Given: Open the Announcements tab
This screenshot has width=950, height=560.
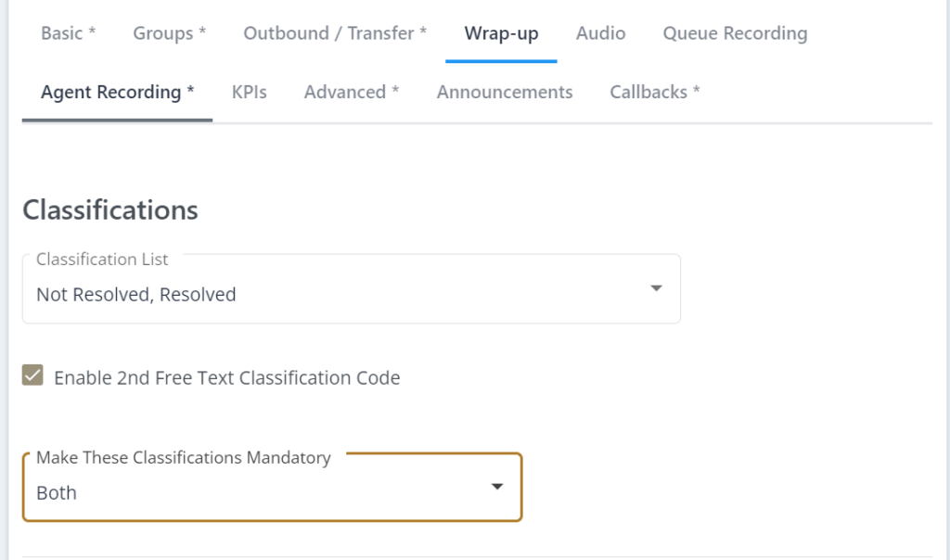Looking at the screenshot, I should point(504,92).
